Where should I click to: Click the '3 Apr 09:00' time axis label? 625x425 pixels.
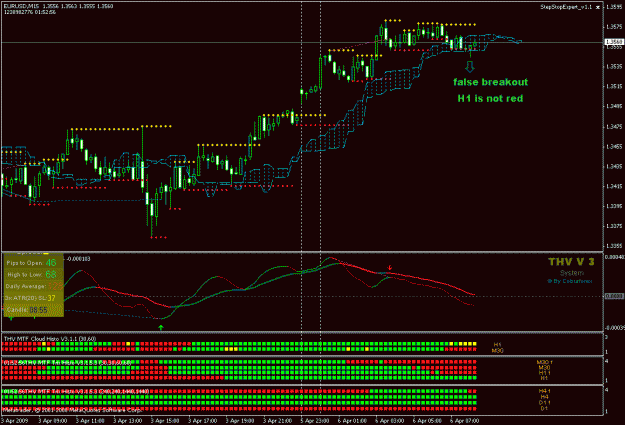53,421
